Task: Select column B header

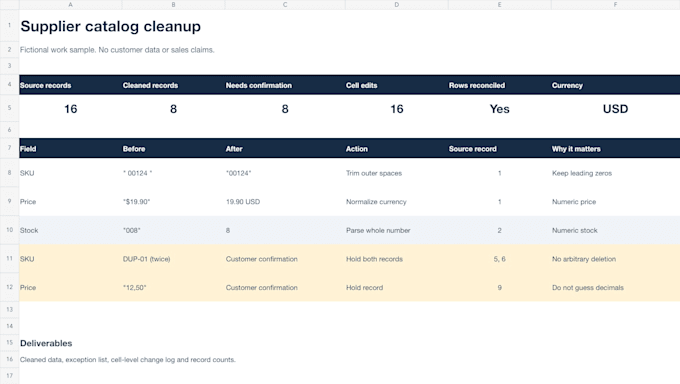Action: tap(173, 5)
